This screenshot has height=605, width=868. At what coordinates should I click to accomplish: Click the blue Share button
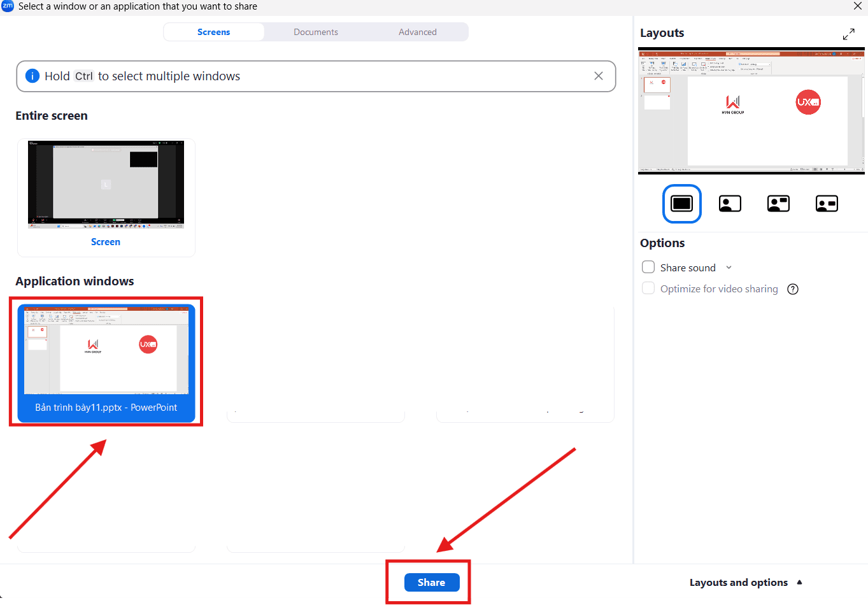(430, 582)
